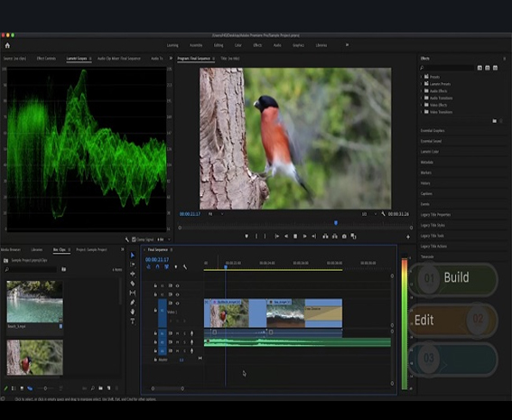Screen dimensions: 512x420
Task: Select the Ripple Edit tool
Action: pyautogui.click(x=133, y=274)
